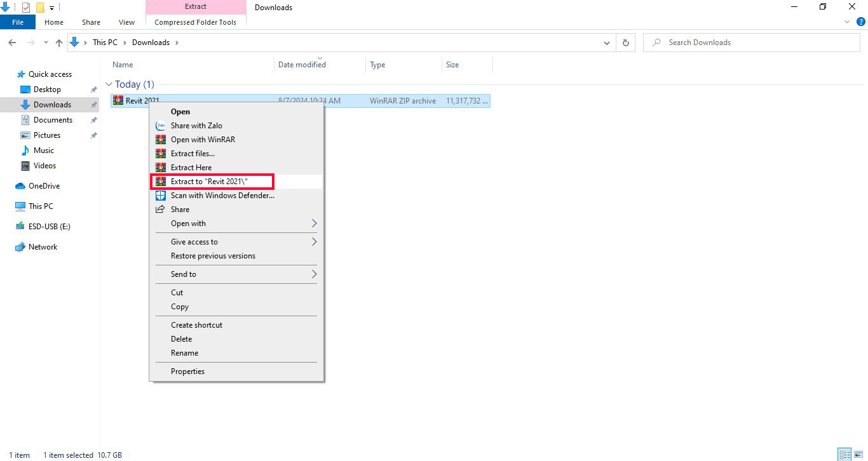Collapse the Today group chevron
The image size is (868, 461).
click(109, 84)
